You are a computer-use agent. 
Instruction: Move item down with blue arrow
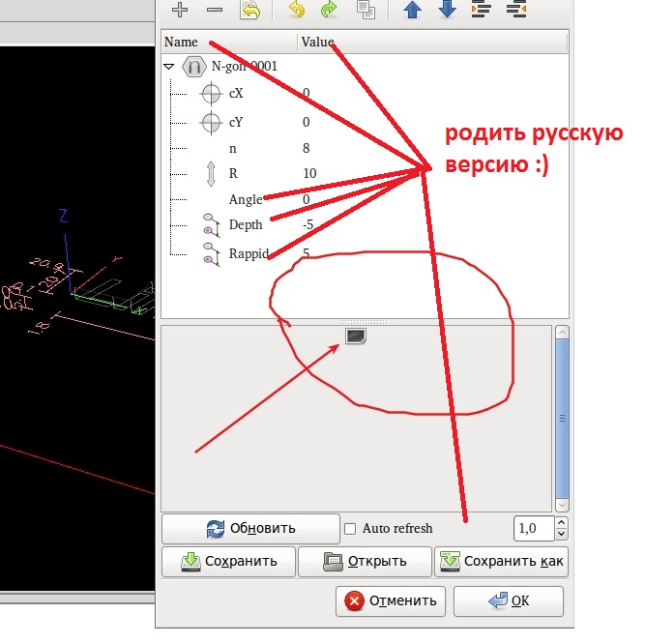click(x=447, y=10)
